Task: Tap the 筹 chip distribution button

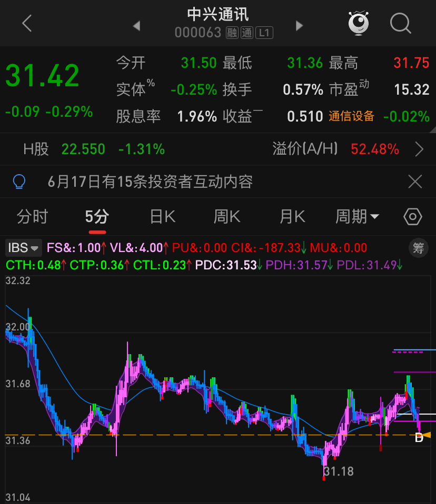Action: [x=418, y=248]
